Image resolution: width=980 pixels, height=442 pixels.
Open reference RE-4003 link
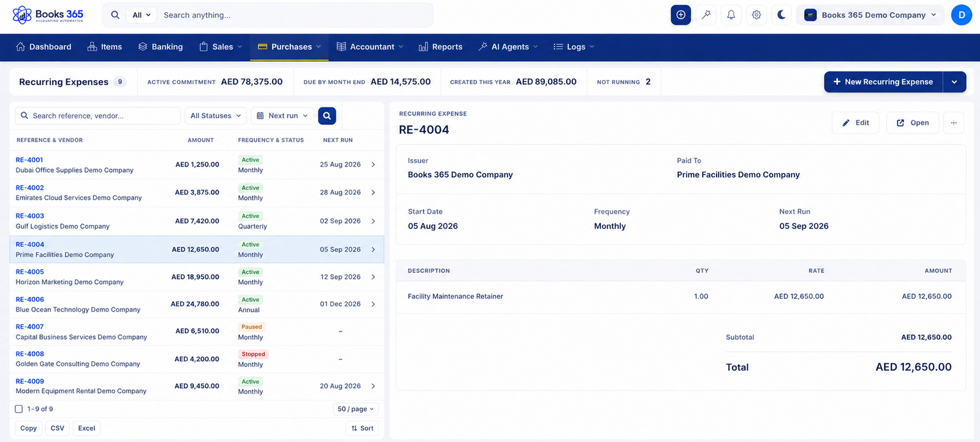pos(30,216)
